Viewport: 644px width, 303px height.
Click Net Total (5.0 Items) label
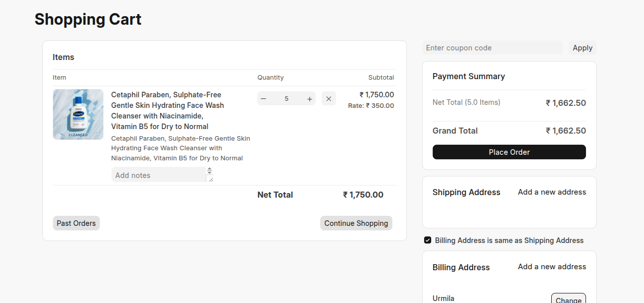pos(466,102)
